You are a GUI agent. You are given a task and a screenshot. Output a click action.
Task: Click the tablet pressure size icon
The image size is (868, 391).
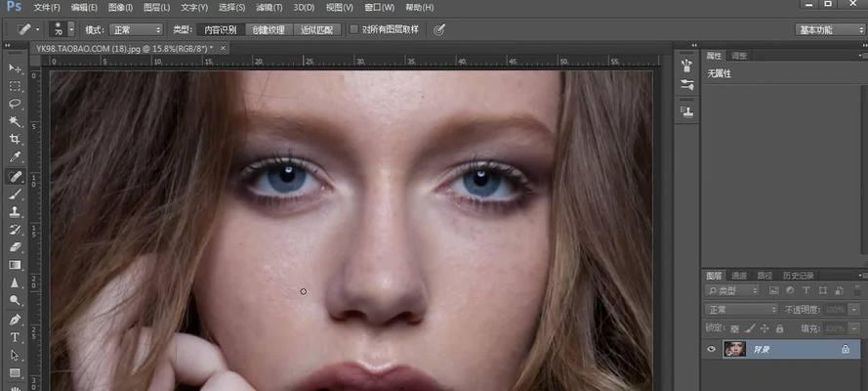tap(439, 30)
